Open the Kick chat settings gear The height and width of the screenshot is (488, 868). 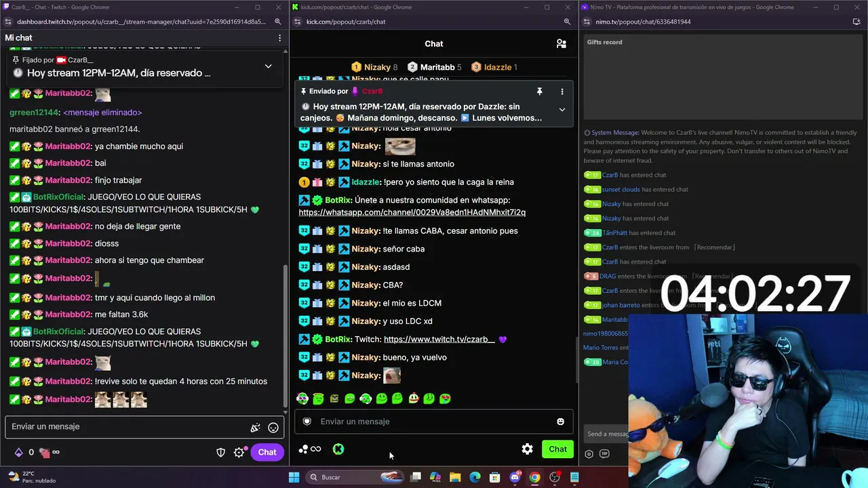tap(527, 449)
